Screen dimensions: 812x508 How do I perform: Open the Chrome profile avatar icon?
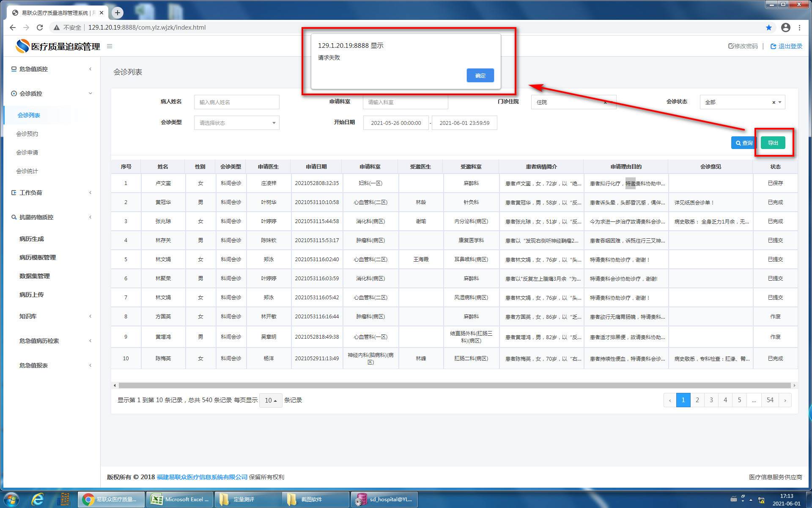pyautogui.click(x=785, y=28)
